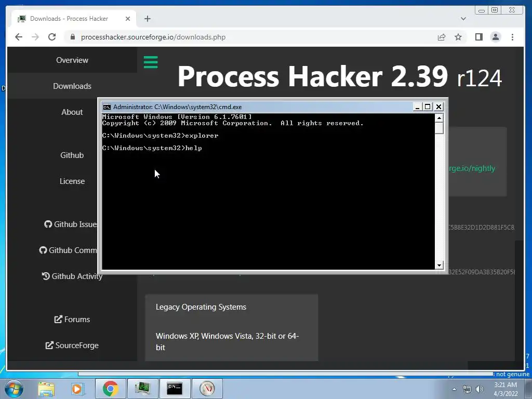Open the share this page icon
Viewport: 532px width, 399px height.
[x=442, y=37]
